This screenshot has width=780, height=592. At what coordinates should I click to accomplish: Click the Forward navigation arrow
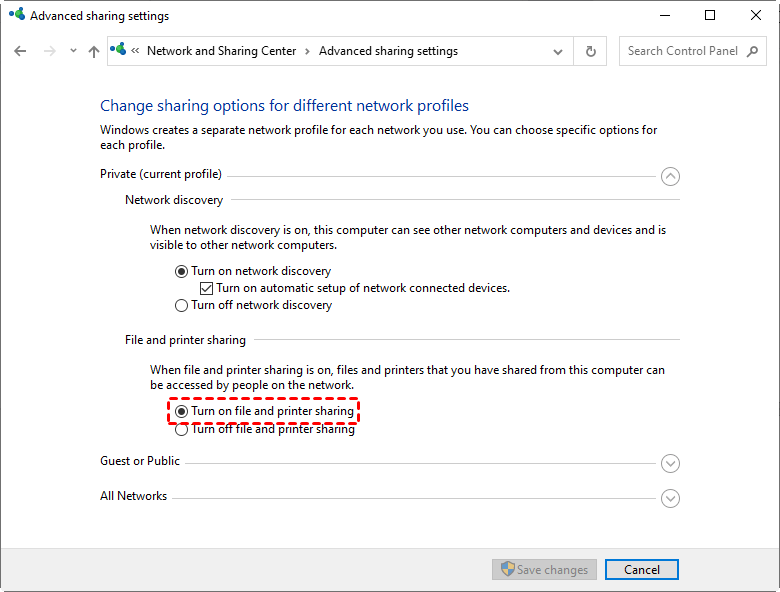coord(49,51)
